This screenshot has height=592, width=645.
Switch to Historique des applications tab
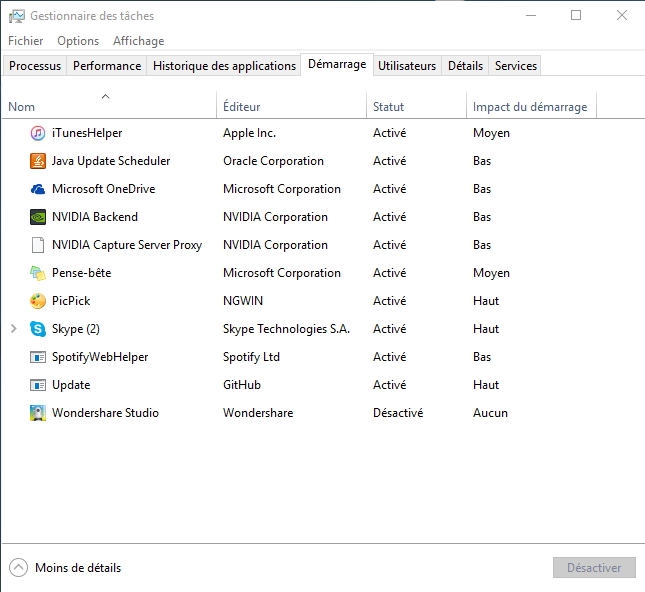pos(224,66)
